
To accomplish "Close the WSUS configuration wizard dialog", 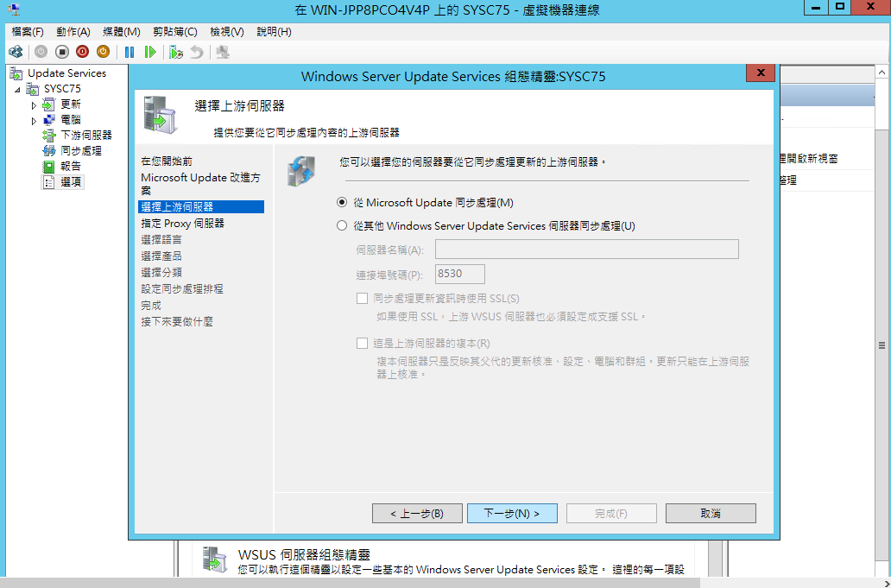I will (761, 73).
